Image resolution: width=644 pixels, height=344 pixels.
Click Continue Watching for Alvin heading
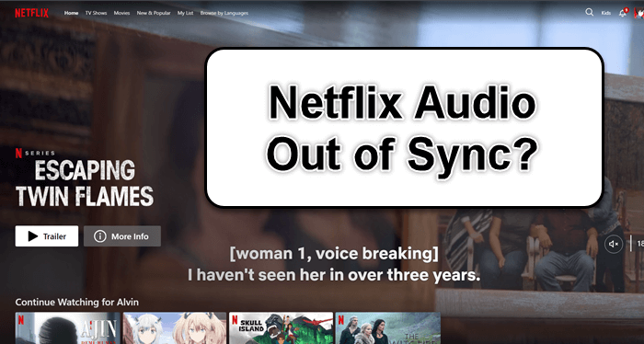[x=76, y=302]
